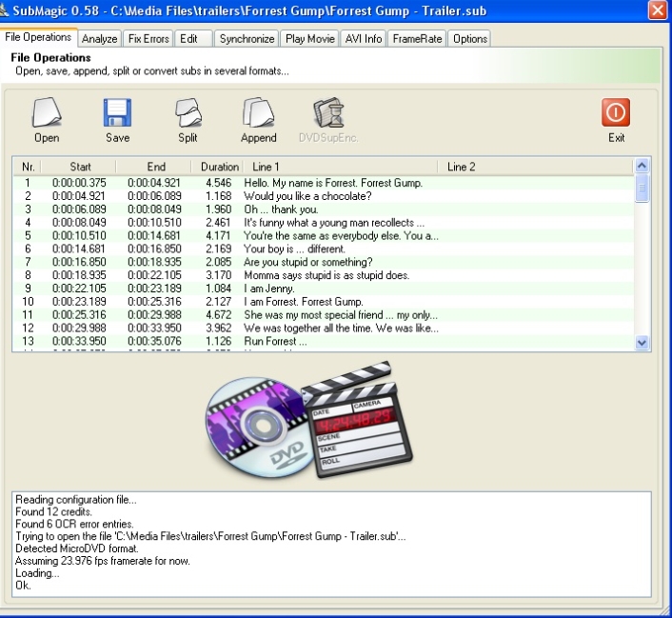
Task: Click end time 0:00:35.076
Action: coord(154,342)
